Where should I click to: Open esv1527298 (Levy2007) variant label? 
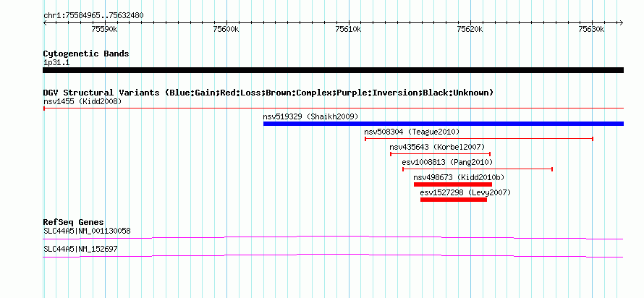465,192
